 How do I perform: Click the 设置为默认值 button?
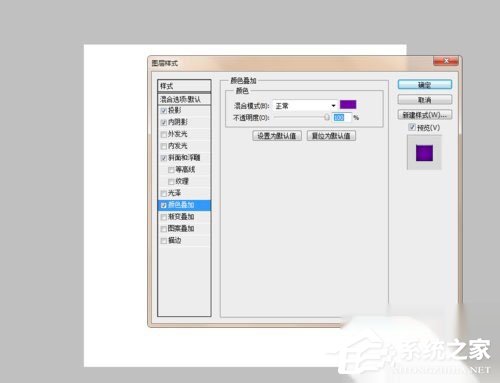click(x=277, y=136)
